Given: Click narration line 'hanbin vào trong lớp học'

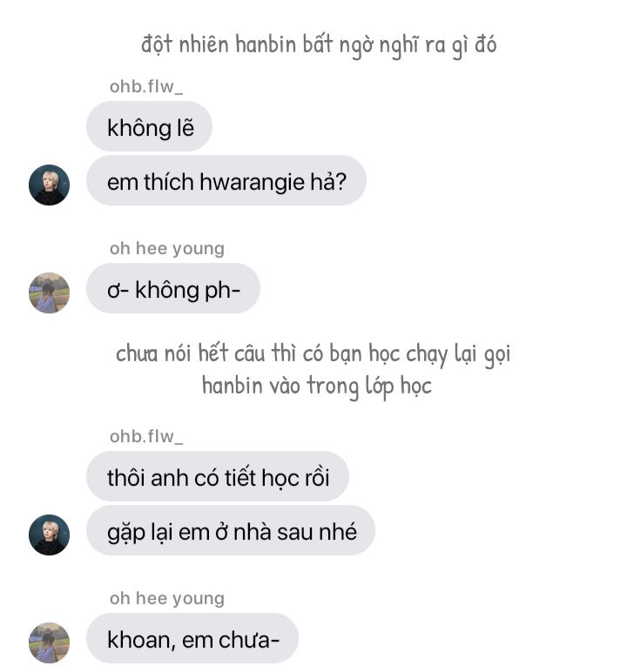Looking at the screenshot, I should [x=317, y=386].
